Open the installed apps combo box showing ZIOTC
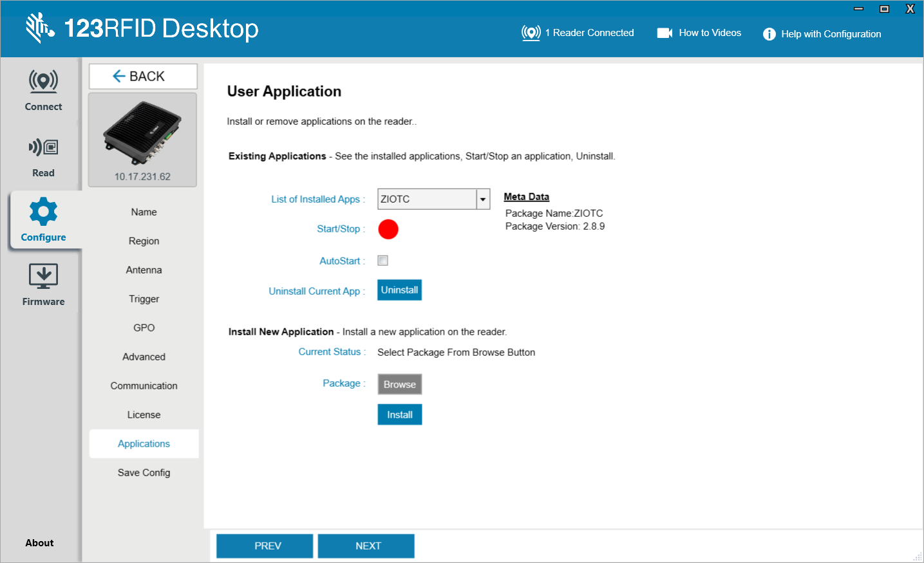 (433, 199)
